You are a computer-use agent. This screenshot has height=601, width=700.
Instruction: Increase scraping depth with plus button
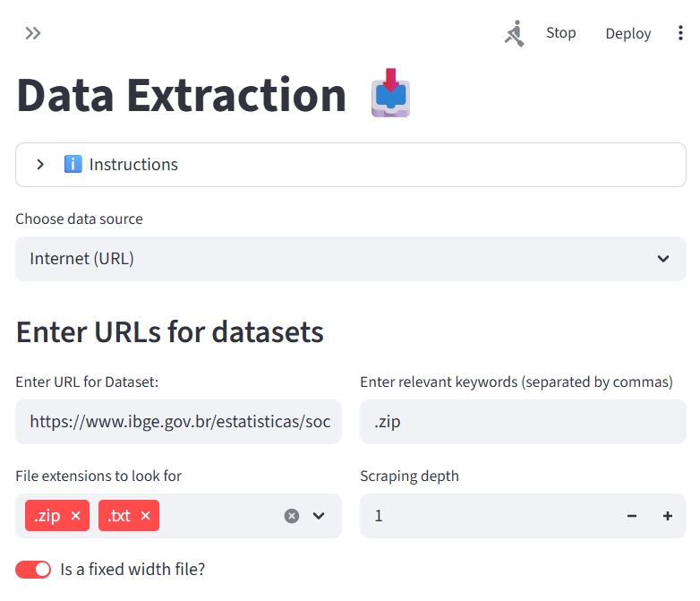coord(667,516)
